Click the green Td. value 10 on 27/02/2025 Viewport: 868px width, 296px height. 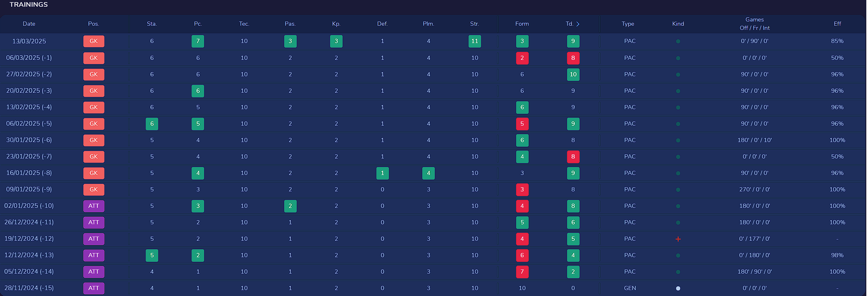[573, 74]
